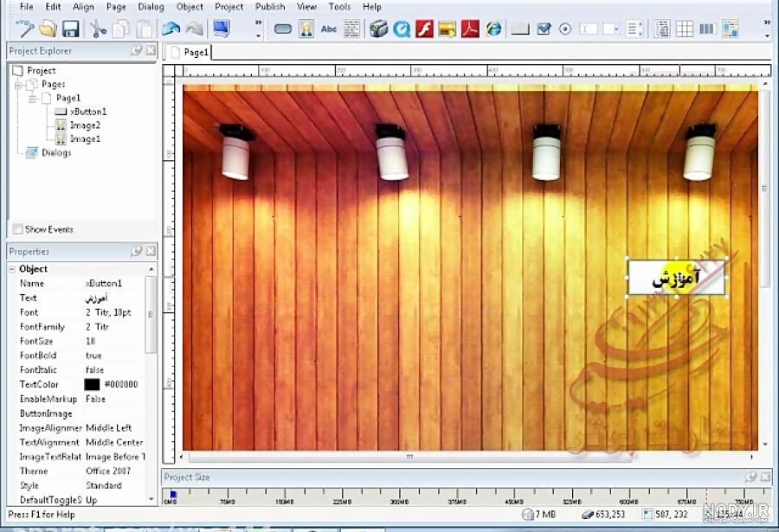Save the project with the floppy icon

coord(71,29)
